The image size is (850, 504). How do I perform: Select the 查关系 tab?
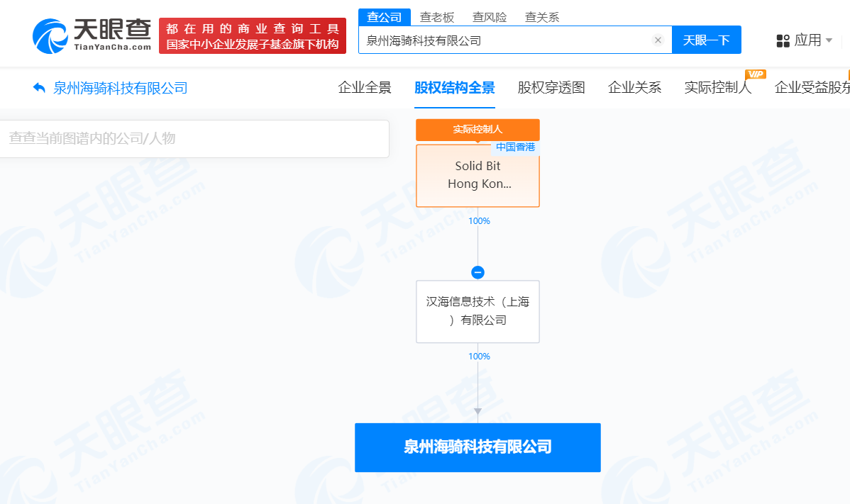pos(542,17)
